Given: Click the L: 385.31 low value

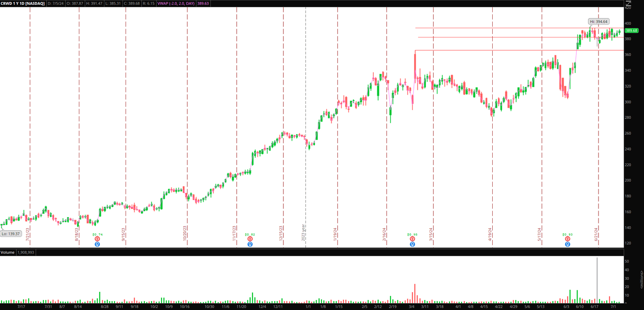Looking at the screenshot, I should [113, 3].
